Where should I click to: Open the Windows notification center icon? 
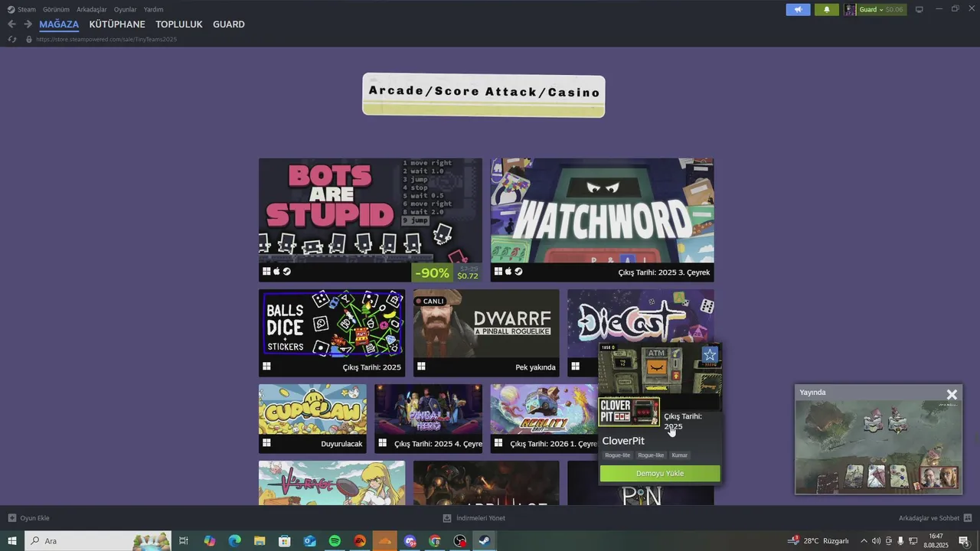(964, 541)
